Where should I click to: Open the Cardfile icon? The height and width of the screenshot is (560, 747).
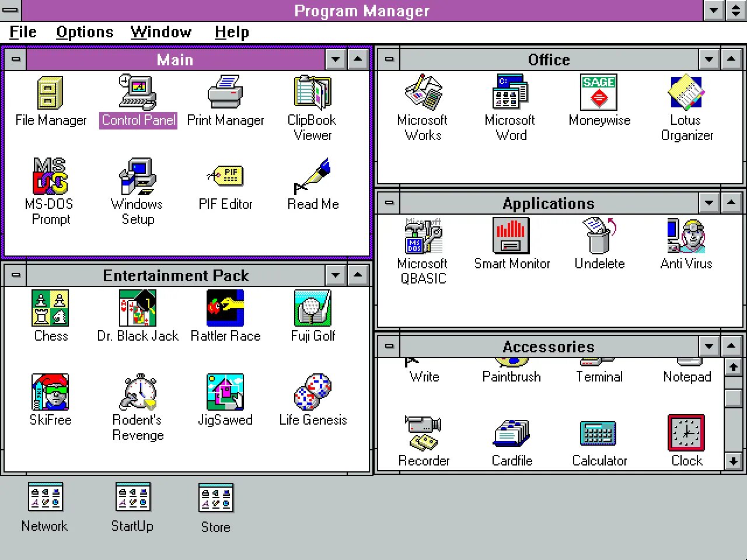point(511,433)
